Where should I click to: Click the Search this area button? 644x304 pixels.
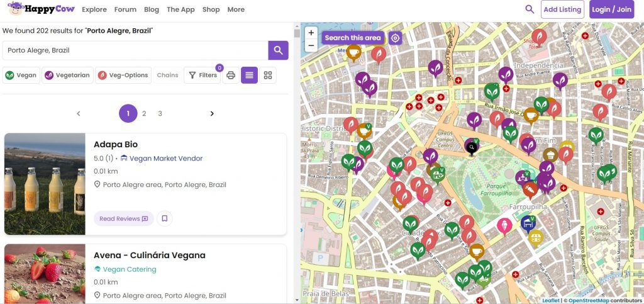pyautogui.click(x=353, y=38)
